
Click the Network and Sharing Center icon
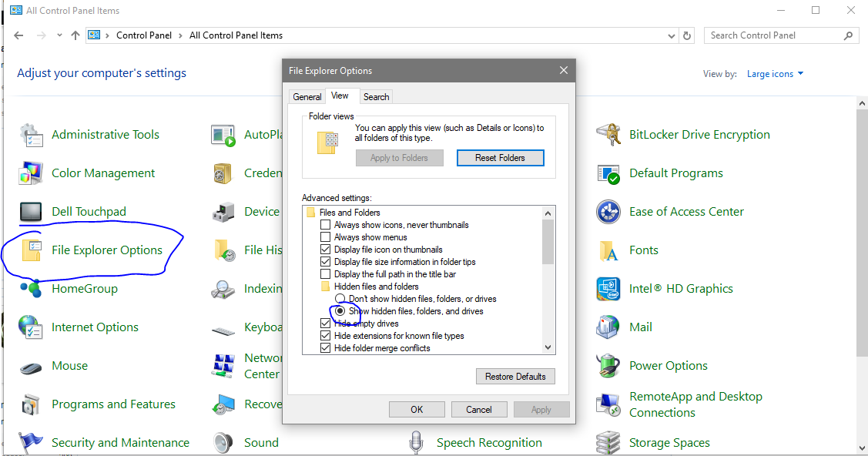point(223,366)
